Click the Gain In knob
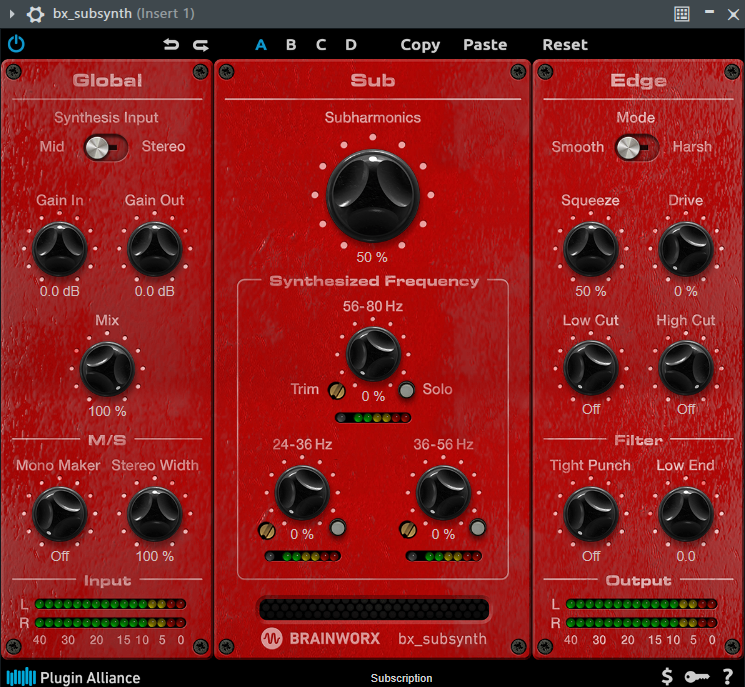The width and height of the screenshot is (745, 687). 59,249
